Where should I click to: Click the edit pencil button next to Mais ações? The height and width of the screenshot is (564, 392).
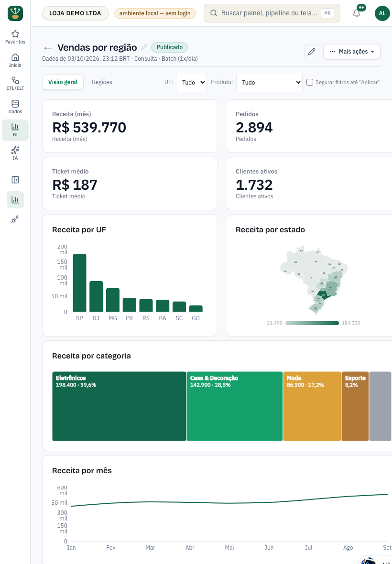pyautogui.click(x=311, y=52)
